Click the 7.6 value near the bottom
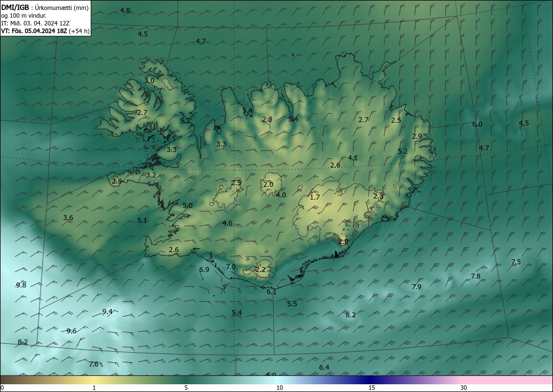 pyautogui.click(x=93, y=364)
